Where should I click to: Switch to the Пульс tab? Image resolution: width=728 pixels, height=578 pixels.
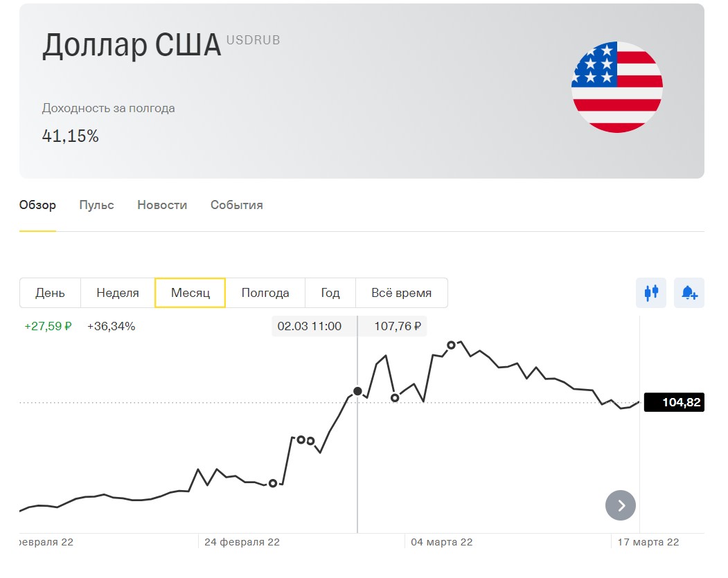coord(96,205)
